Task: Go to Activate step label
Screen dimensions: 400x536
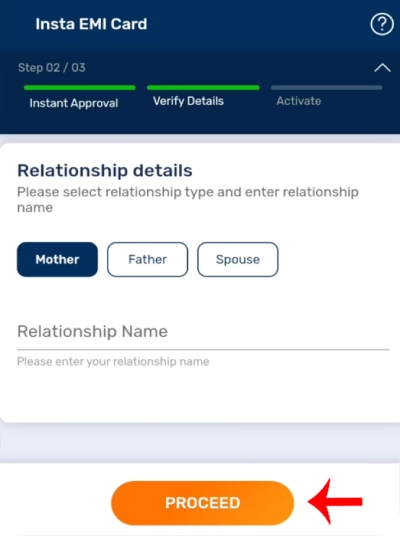Action: (x=299, y=101)
